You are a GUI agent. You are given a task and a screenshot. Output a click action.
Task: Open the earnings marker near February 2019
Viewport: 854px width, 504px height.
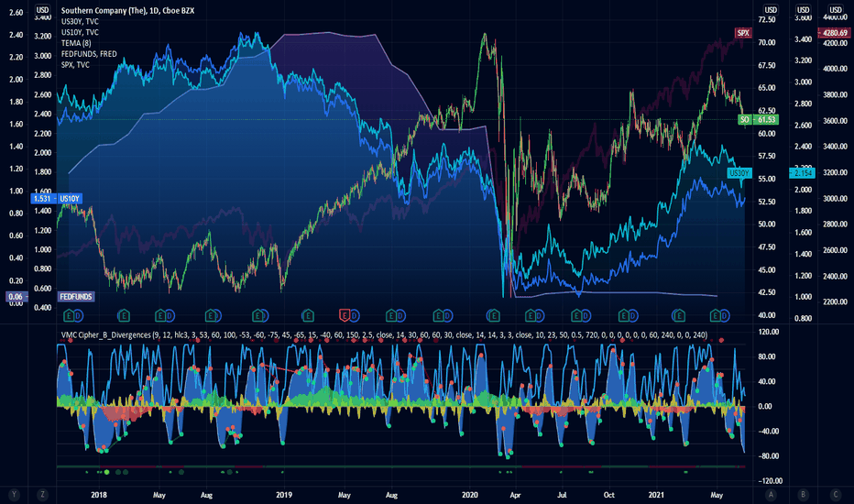pyautogui.click(x=308, y=315)
